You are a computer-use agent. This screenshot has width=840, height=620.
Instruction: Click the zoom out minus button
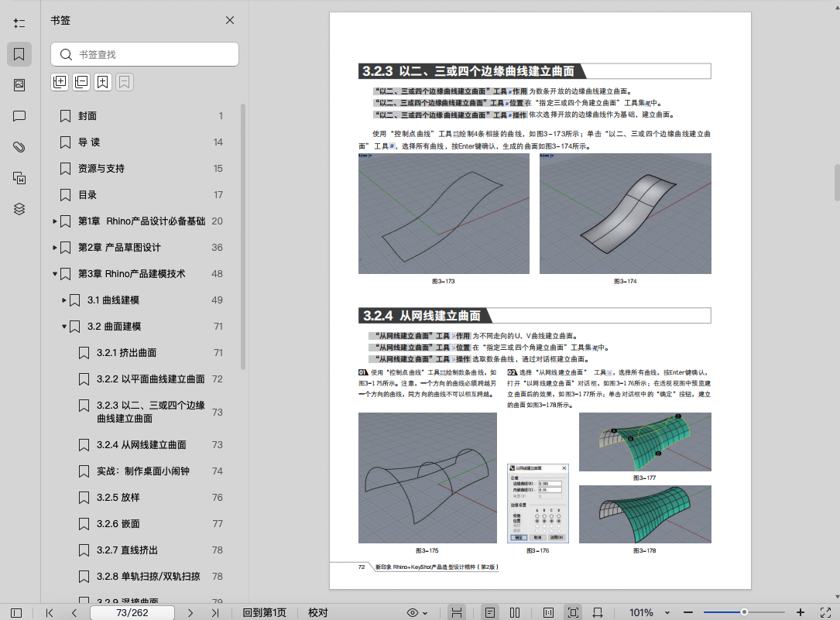(688, 612)
